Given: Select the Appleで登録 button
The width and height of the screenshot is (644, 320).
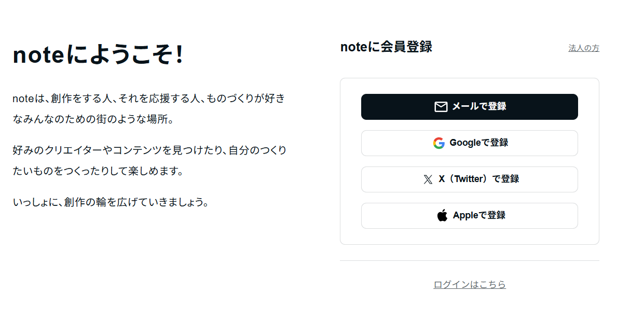Looking at the screenshot, I should pos(470,216).
